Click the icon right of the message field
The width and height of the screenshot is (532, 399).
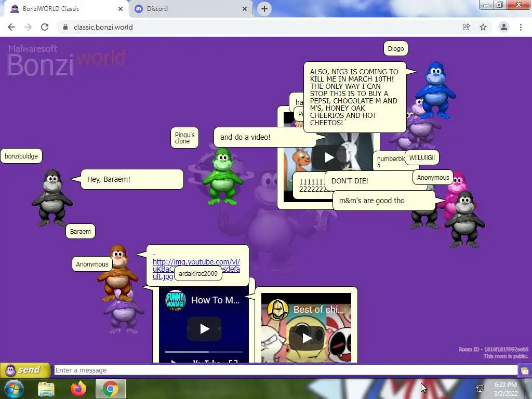[x=525, y=370]
